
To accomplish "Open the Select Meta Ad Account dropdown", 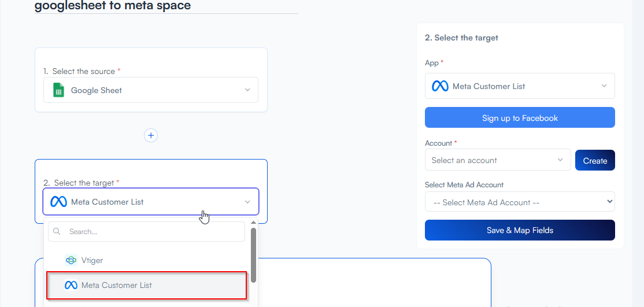I will click(519, 202).
